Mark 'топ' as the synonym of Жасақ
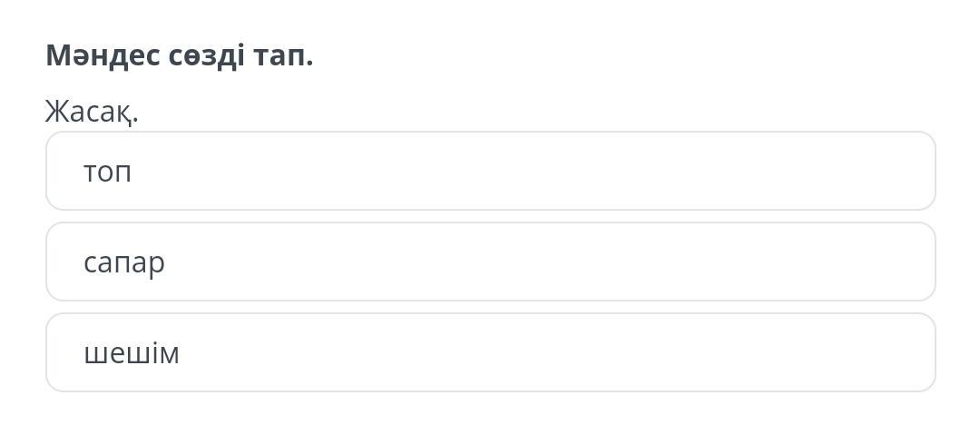The height and width of the screenshot is (425, 980). pos(490,171)
